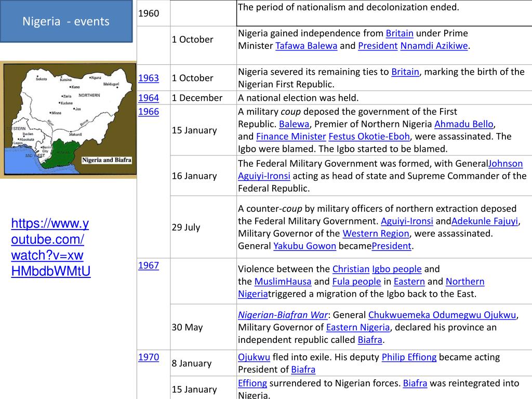Open the Finance Minister link
This screenshot has width=532, height=399.
pos(291,137)
